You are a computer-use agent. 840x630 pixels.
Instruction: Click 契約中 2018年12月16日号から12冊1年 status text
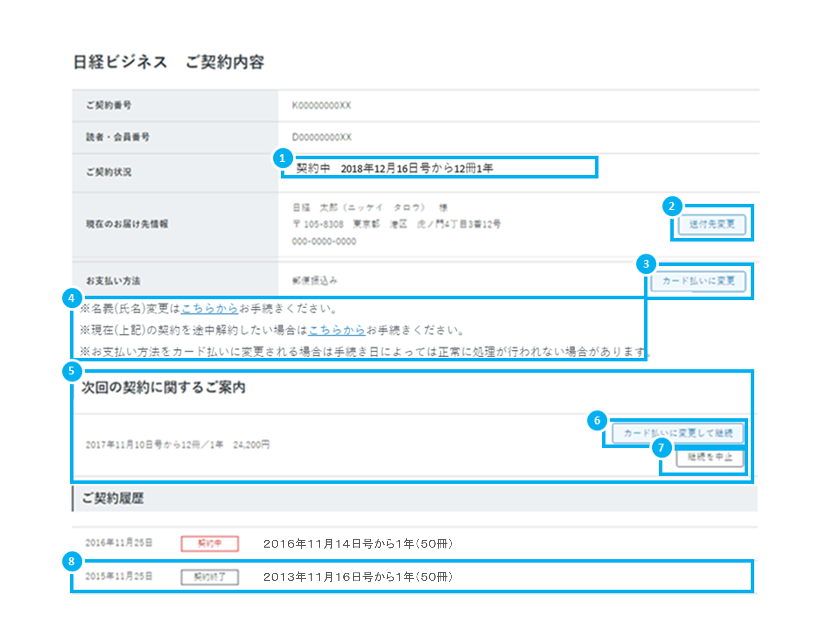click(395, 169)
